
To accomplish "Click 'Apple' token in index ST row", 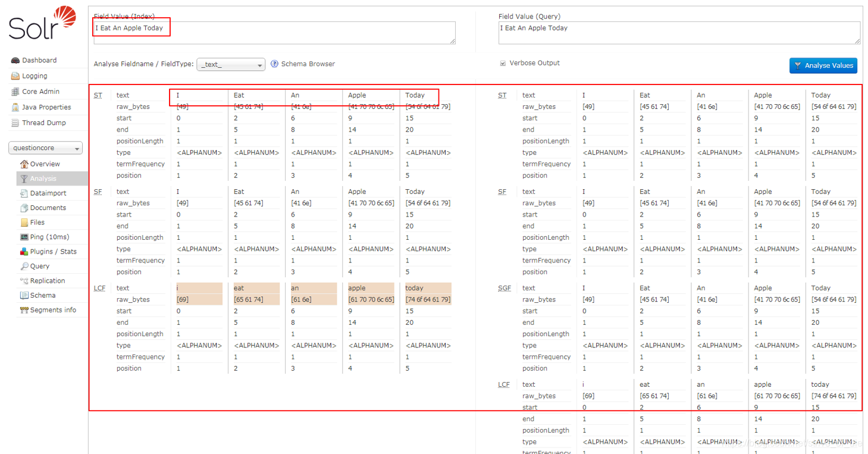I will click(x=357, y=95).
